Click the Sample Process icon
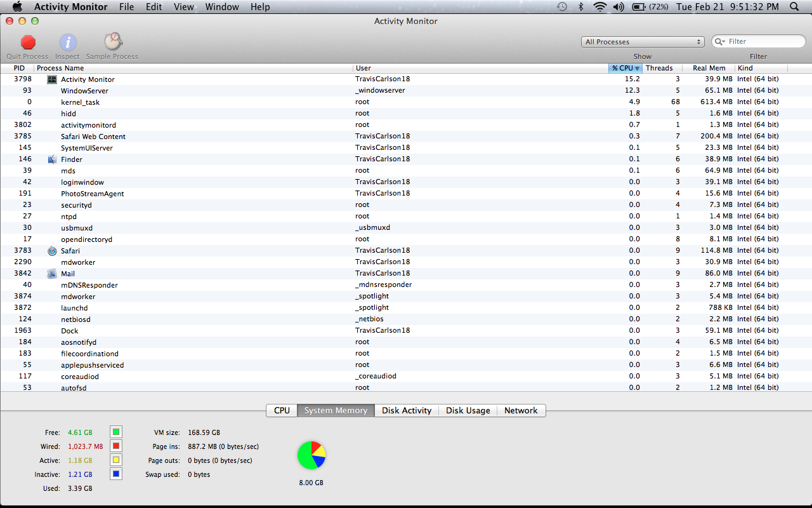812x508 pixels. coord(113,42)
